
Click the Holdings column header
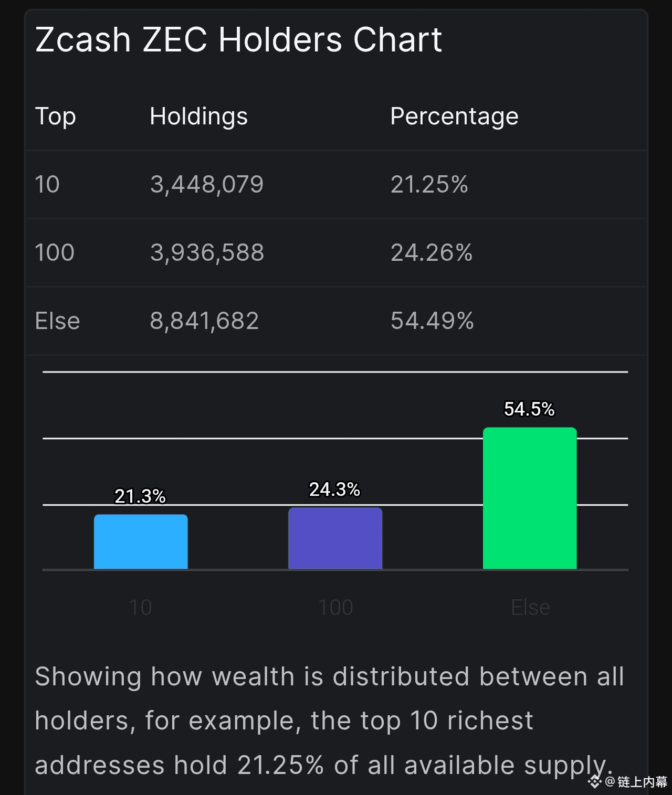click(x=198, y=116)
